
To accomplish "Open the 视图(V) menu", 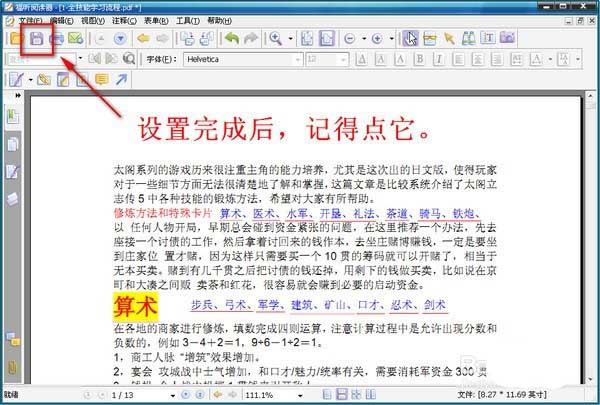I will tap(93, 21).
